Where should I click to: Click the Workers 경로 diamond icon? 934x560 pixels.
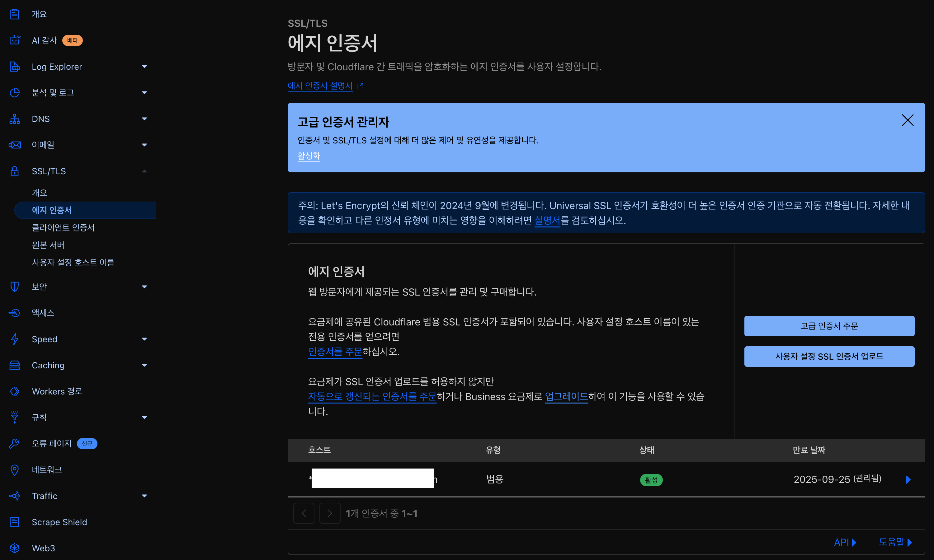click(x=15, y=391)
